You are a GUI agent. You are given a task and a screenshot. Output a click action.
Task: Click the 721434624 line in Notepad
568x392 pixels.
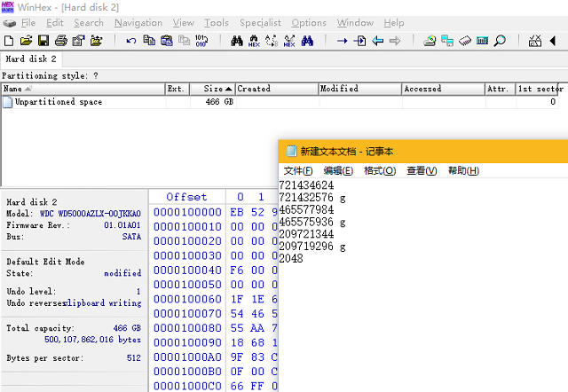(306, 185)
